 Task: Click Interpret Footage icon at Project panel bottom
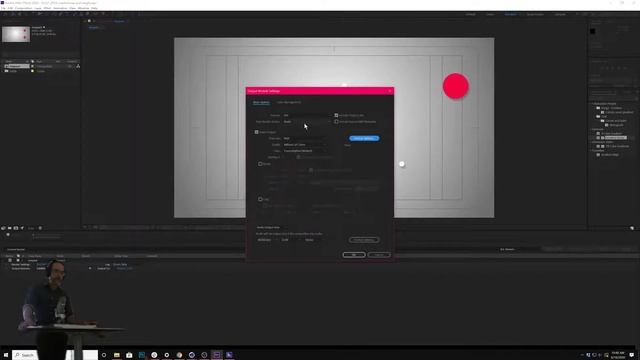point(3,228)
